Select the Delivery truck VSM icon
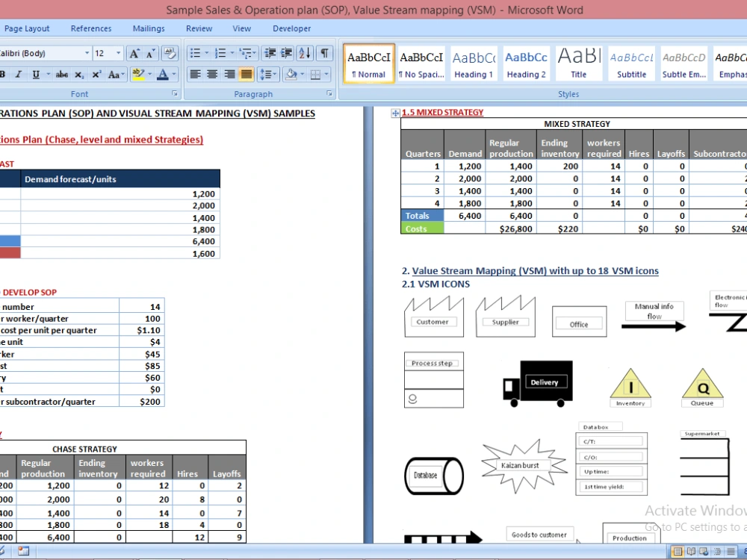 tap(538, 384)
